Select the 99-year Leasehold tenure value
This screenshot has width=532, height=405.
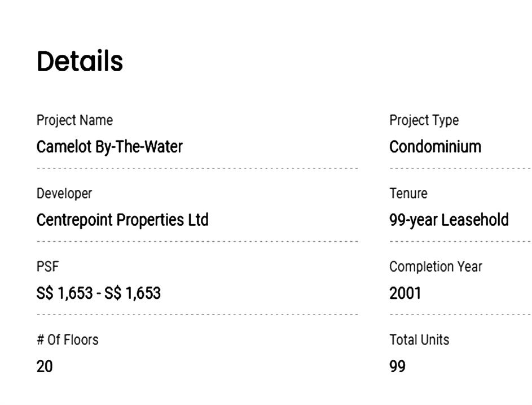tap(449, 220)
